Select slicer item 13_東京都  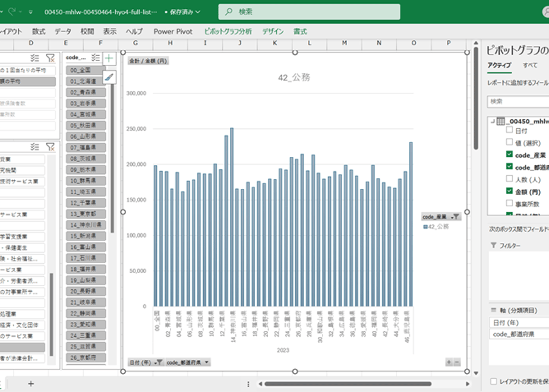(86, 214)
